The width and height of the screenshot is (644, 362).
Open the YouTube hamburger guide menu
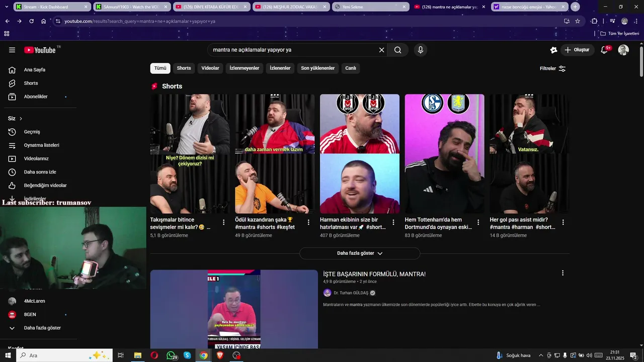point(12,50)
